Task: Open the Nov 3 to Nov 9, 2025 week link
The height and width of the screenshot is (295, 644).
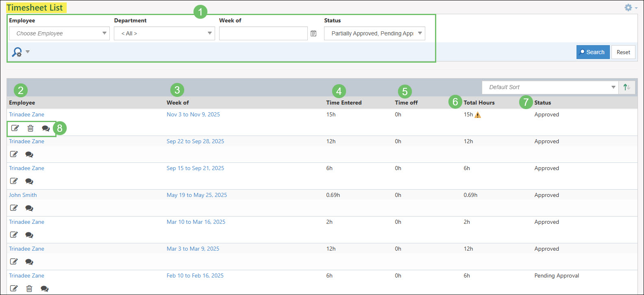Action: pos(193,114)
